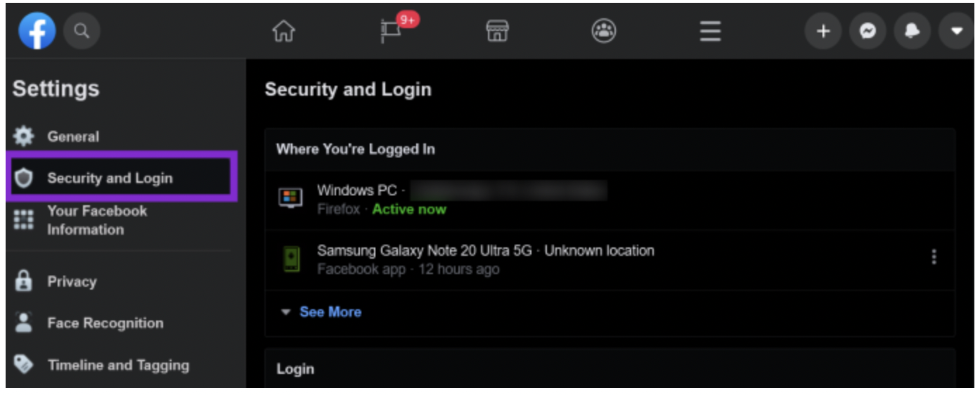Select Security and Login settings
Screen dimensions: 980x395
(x=110, y=179)
